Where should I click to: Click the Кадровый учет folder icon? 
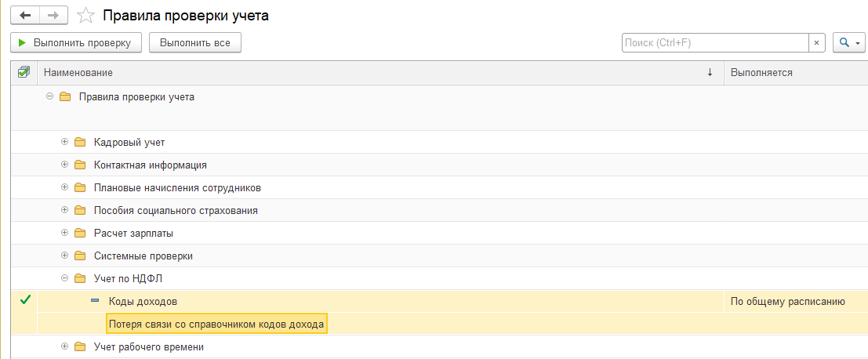coord(80,143)
